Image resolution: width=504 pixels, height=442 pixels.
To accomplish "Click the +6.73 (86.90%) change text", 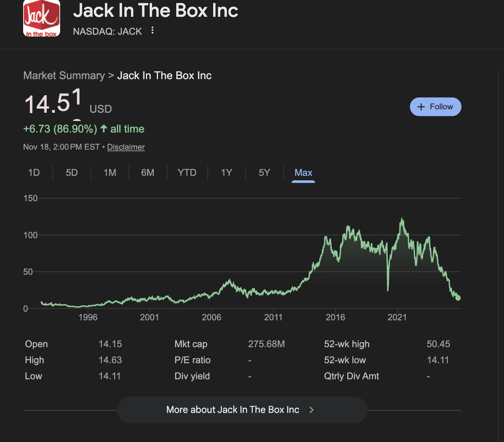I will tap(60, 129).
